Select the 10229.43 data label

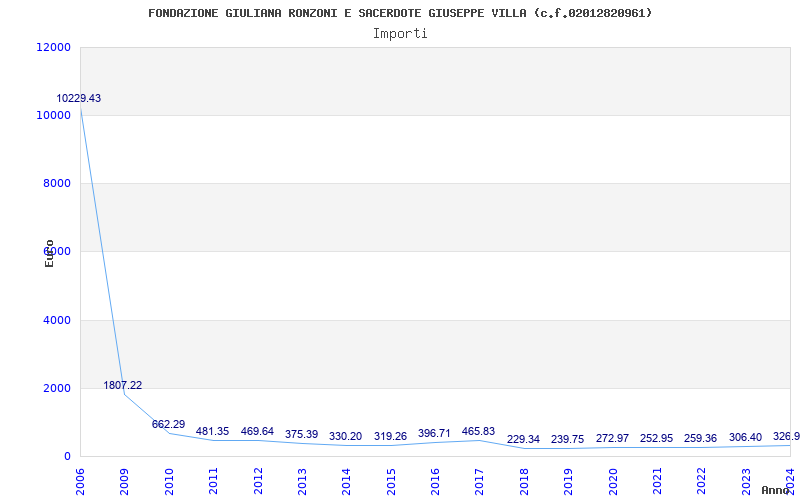pos(79,98)
